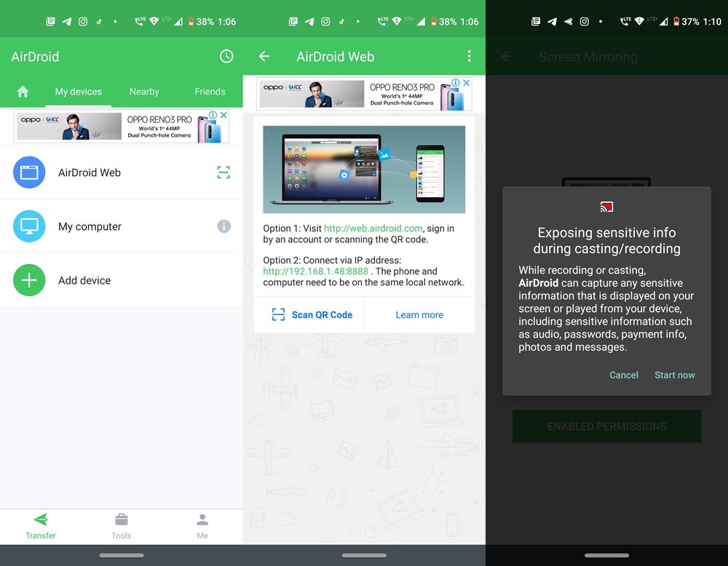Tap the Wi-Fi icon in the third status bar
Screen dimensions: 728x566
point(639,21)
